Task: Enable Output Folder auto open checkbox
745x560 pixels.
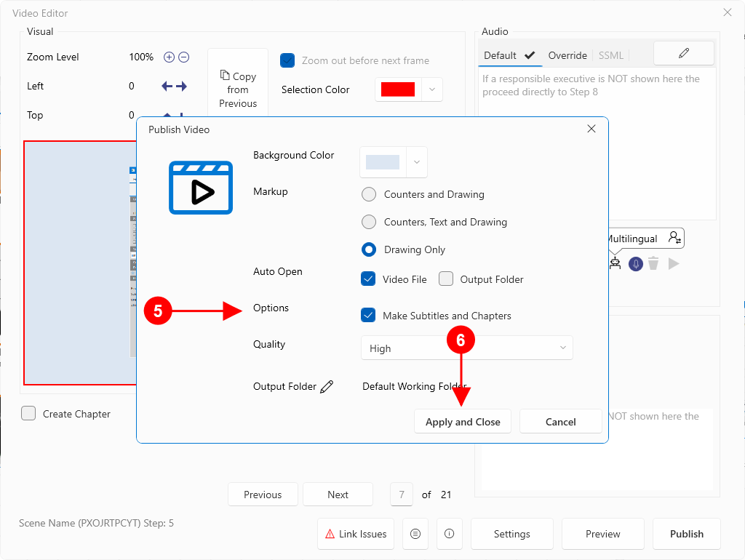Action: tap(446, 279)
